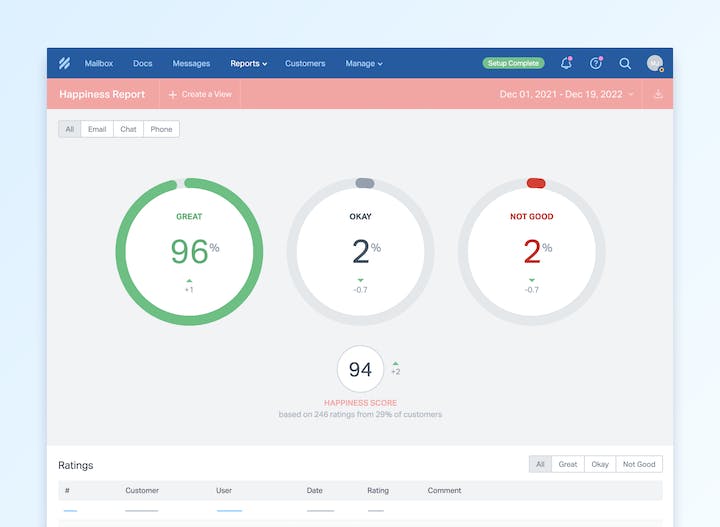Screen dimensions: 720x527
Task: Open the help question mark icon
Action: [x=596, y=63]
